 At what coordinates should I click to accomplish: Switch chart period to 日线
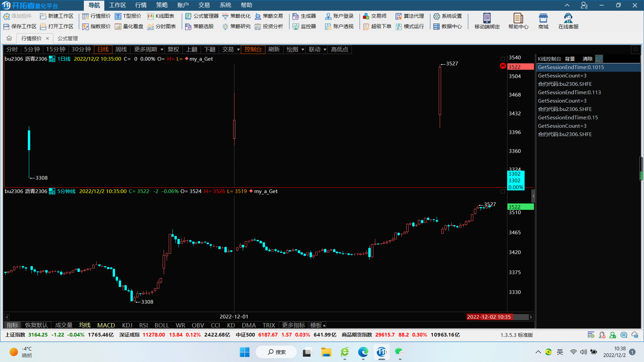tap(103, 49)
